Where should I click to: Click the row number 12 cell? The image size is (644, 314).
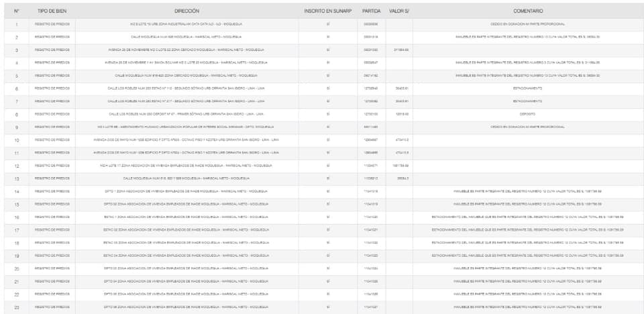pyautogui.click(x=16, y=165)
